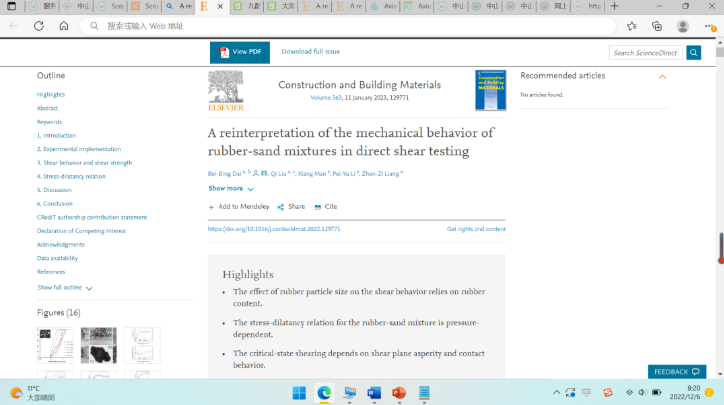Viewport: 724px width, 405px height.
Task: Open first figure thumbnail
Action: [55, 346]
